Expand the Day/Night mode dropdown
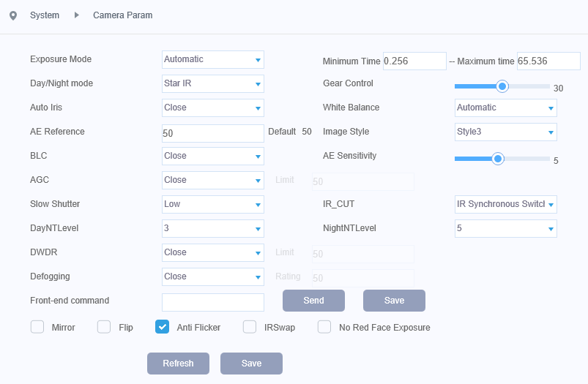 (x=212, y=84)
